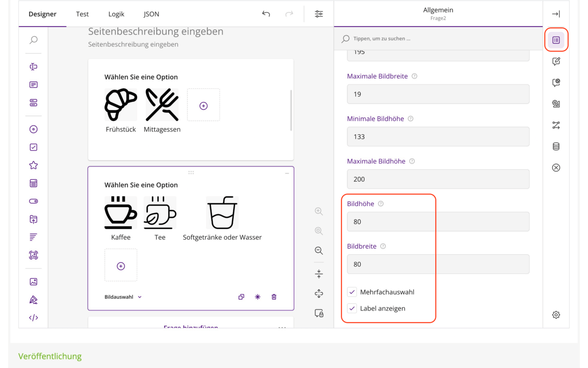The height and width of the screenshot is (368, 588).
Task: Add an HTML element from toolbox
Action: [x=34, y=318]
